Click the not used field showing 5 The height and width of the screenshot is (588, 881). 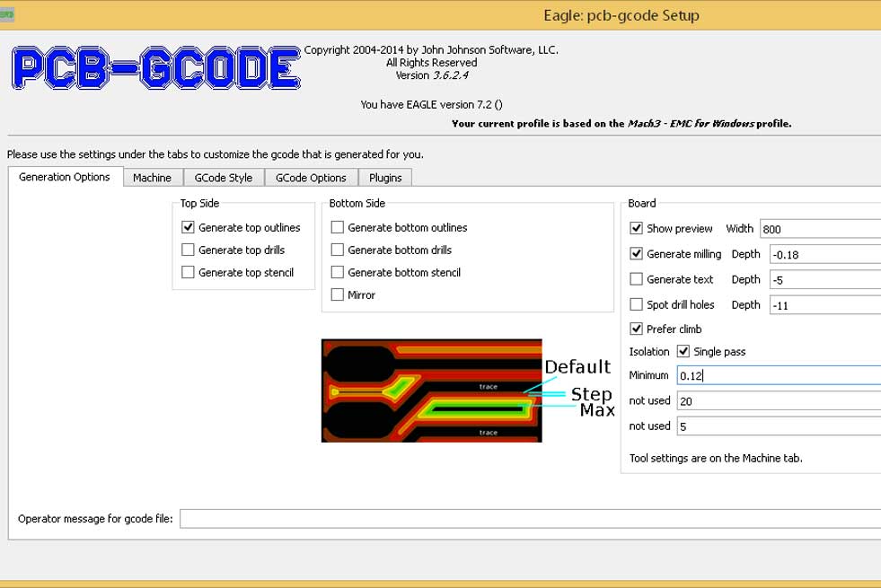[x=779, y=426]
